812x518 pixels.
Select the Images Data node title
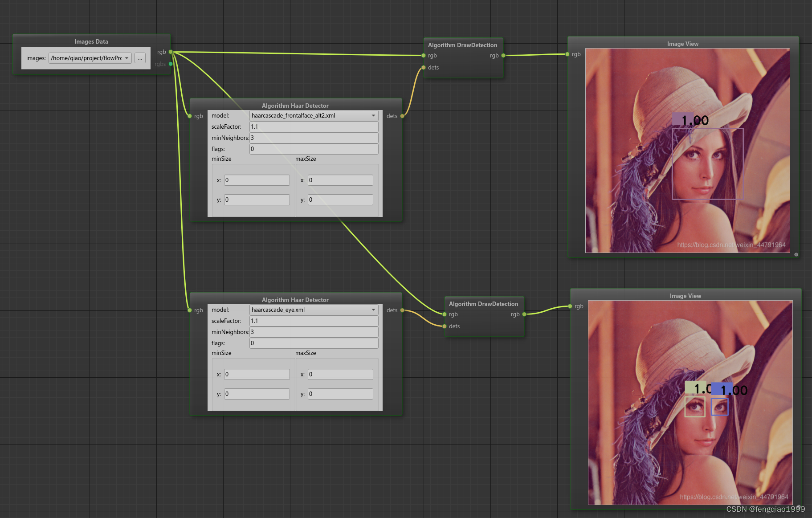pos(91,41)
